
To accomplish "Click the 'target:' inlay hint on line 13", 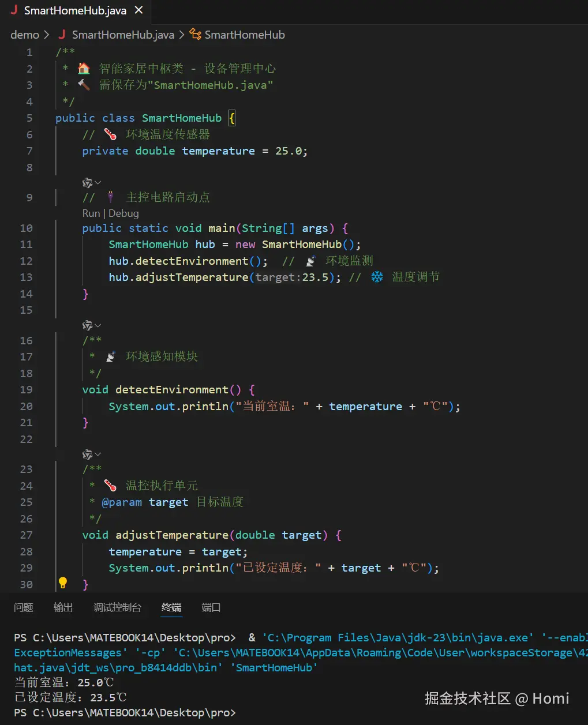I will click(x=278, y=277).
